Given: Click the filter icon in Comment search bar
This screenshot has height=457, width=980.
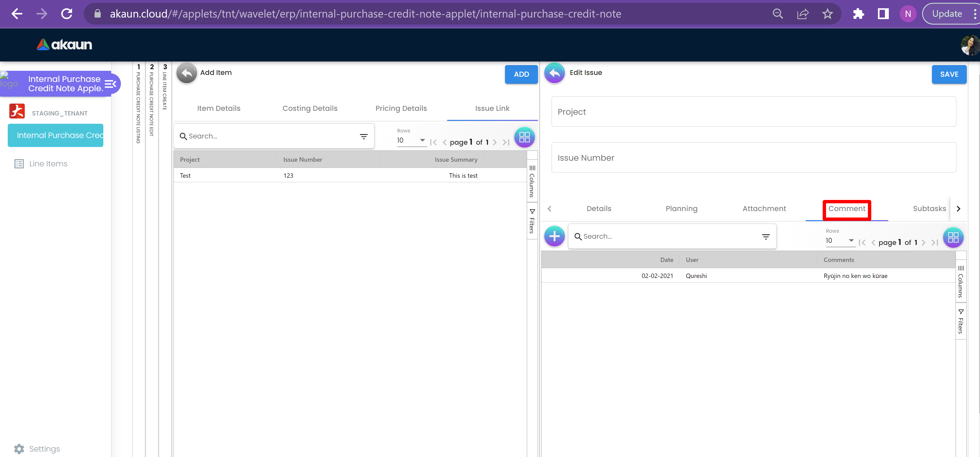Looking at the screenshot, I should click(x=765, y=237).
